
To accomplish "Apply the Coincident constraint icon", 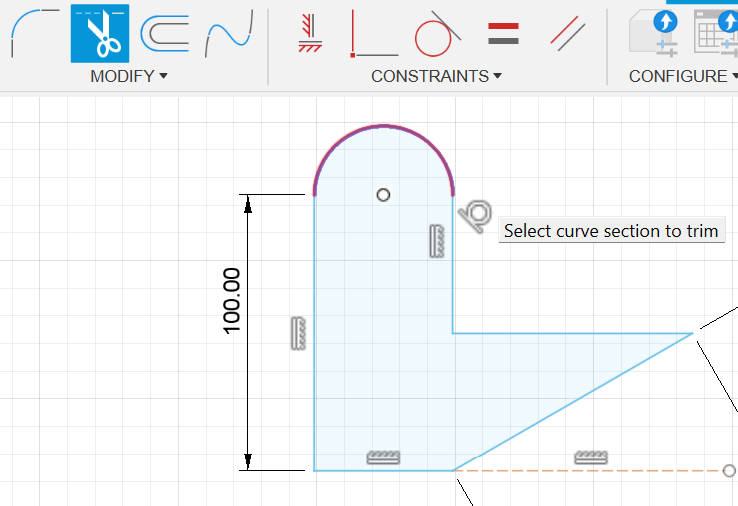I will click(310, 34).
